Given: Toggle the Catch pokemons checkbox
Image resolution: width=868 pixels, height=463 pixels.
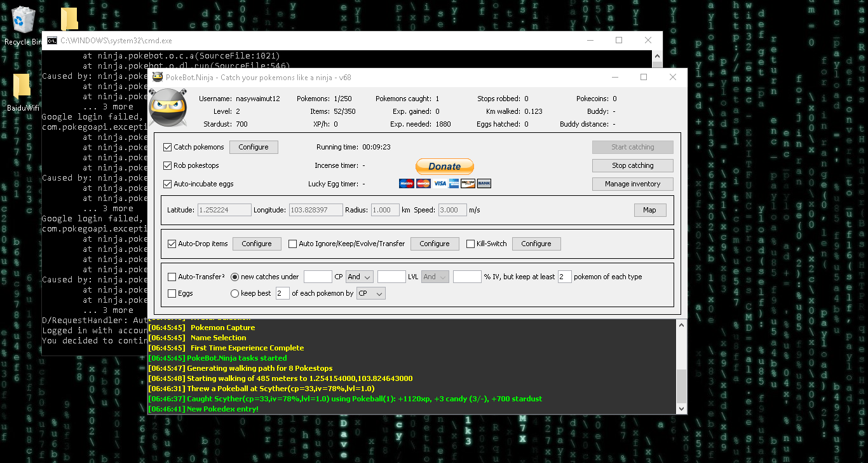Looking at the screenshot, I should [x=168, y=147].
